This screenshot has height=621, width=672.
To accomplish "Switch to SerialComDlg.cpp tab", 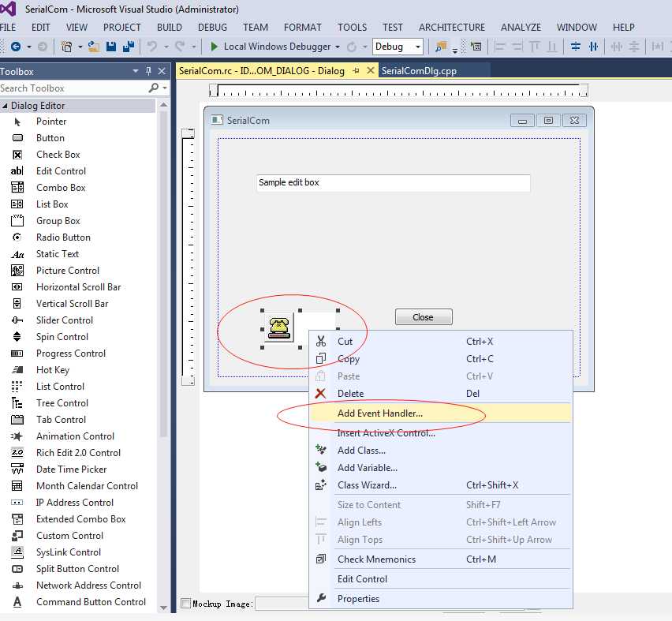I will point(419,71).
